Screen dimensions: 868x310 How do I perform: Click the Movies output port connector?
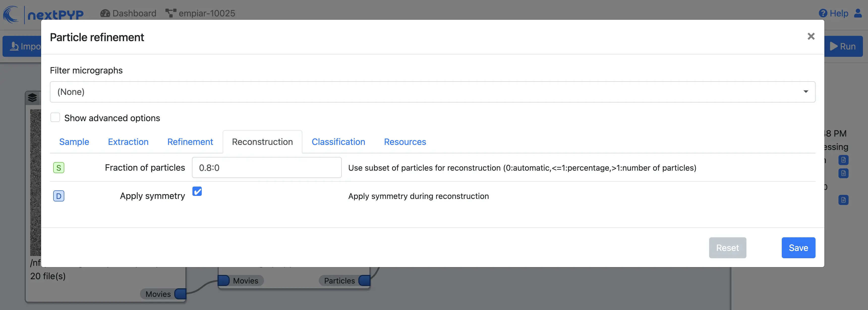(x=181, y=294)
